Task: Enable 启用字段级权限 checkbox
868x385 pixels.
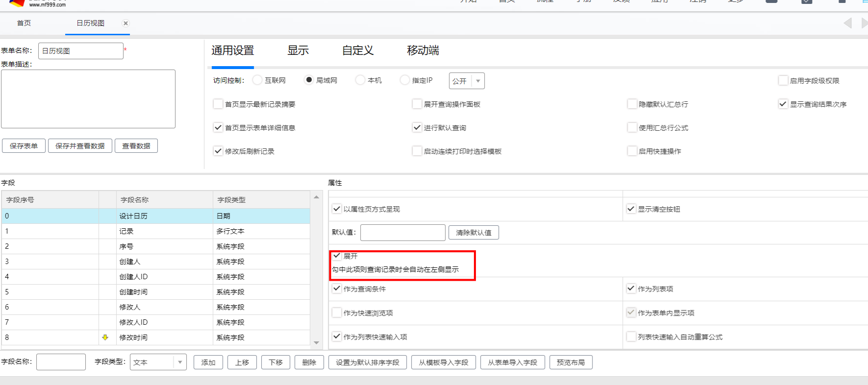Action: (783, 80)
